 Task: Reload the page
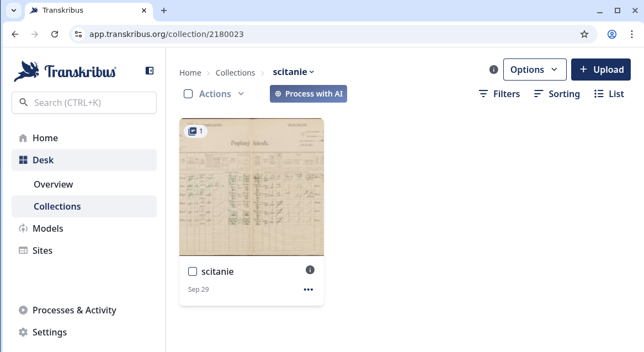point(55,34)
